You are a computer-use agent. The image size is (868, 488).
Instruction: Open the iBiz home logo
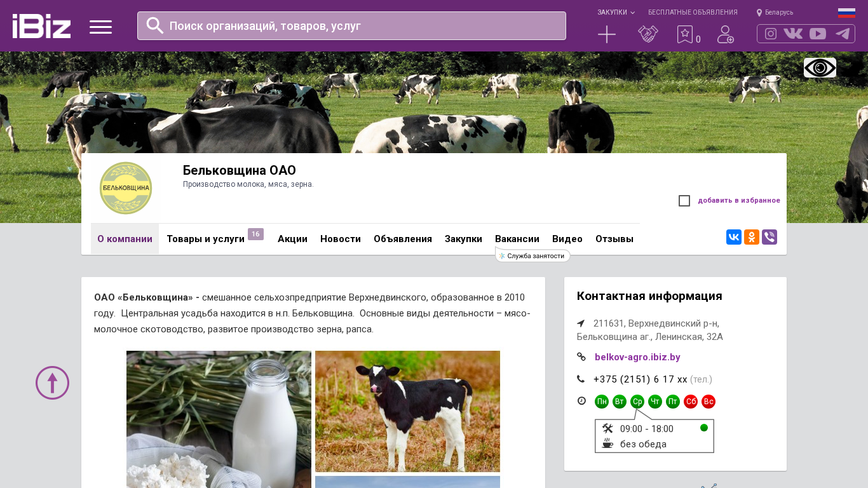(41, 26)
